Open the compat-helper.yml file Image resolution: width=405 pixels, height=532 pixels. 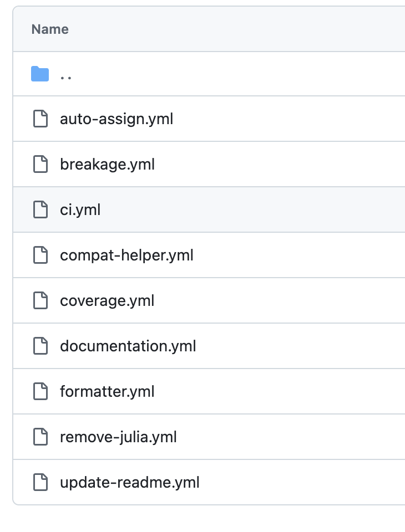126,255
